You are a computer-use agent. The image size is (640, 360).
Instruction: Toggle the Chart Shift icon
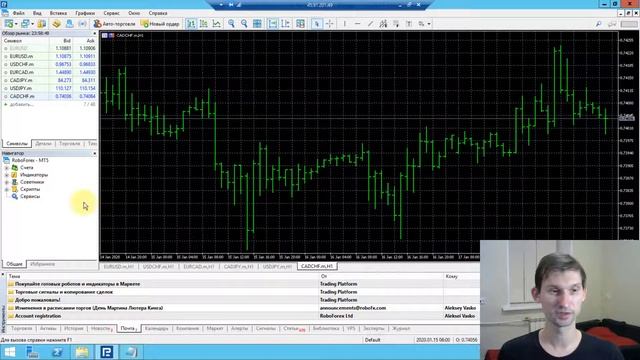click(x=286, y=24)
